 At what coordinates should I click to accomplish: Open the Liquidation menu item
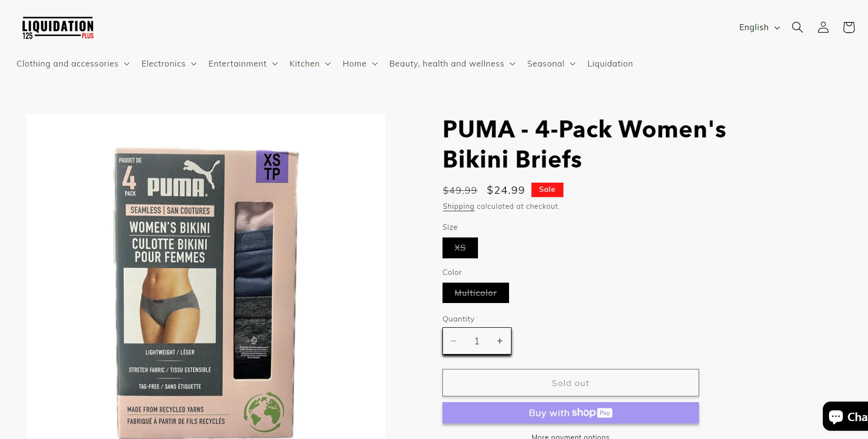click(x=610, y=64)
